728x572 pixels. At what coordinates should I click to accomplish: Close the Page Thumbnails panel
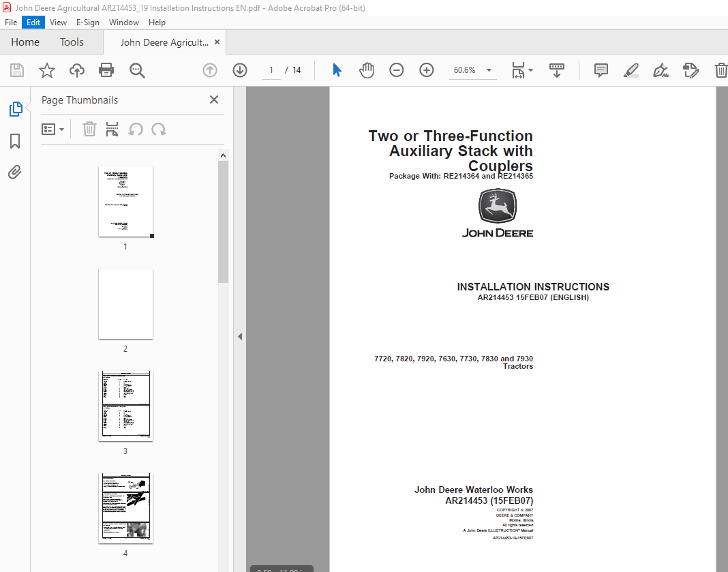tap(213, 100)
